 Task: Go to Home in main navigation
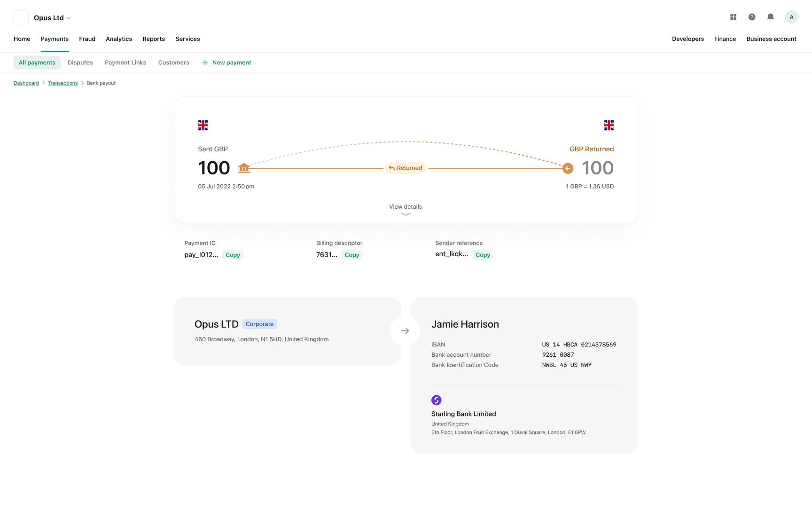click(x=22, y=39)
